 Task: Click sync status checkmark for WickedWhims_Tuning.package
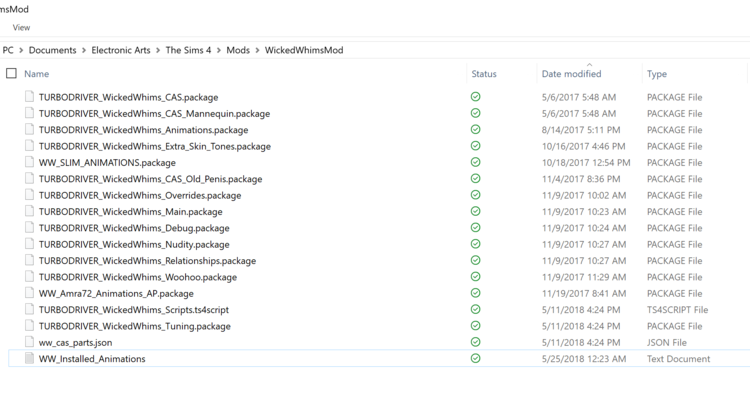[x=475, y=326]
